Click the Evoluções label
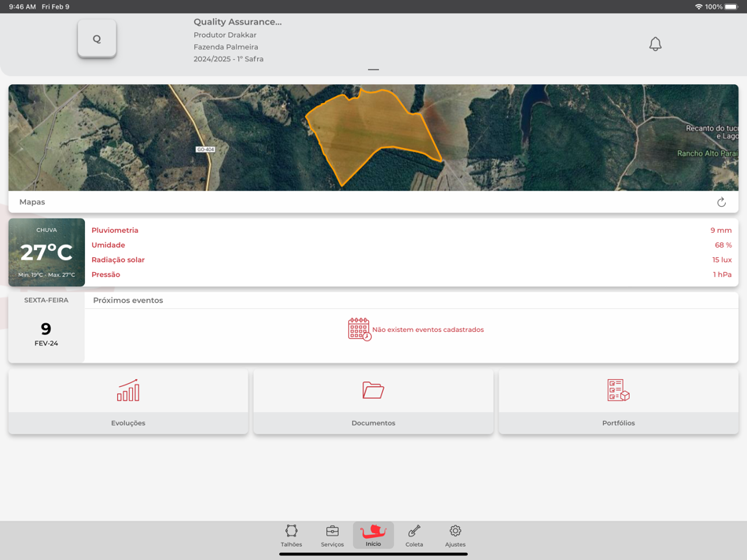Screen dimensions: 747x560 click(128, 422)
